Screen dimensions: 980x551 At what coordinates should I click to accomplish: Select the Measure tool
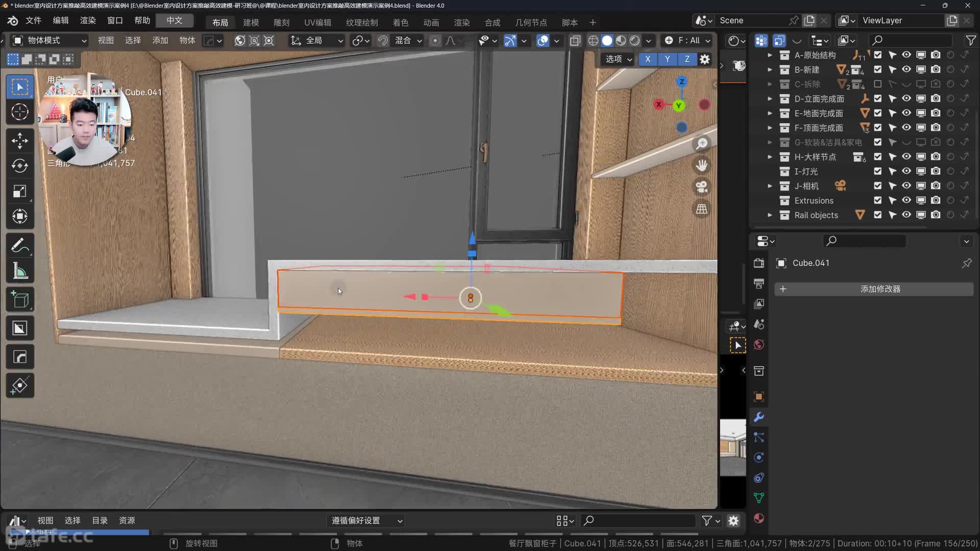pyautogui.click(x=20, y=271)
